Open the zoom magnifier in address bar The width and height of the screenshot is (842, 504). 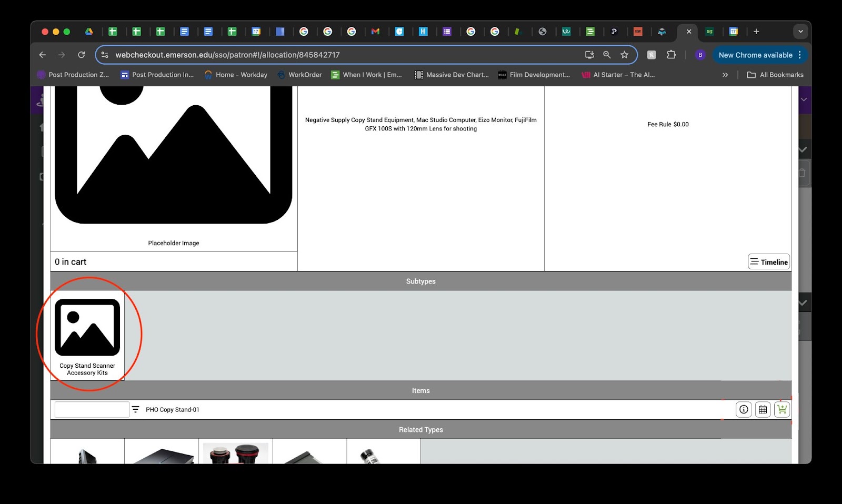(x=607, y=55)
